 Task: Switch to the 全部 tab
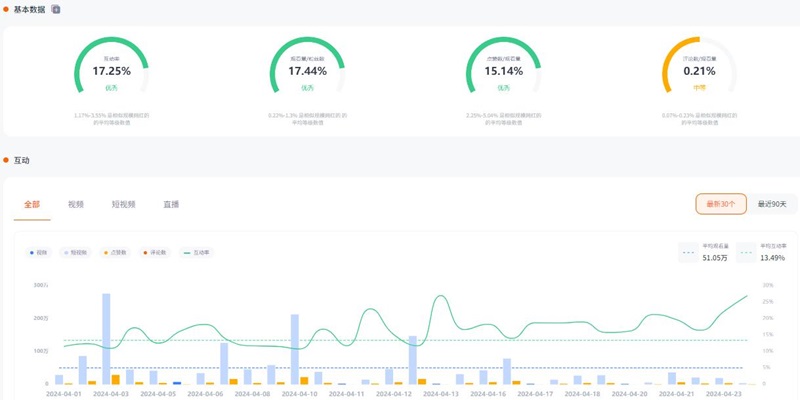(32, 204)
